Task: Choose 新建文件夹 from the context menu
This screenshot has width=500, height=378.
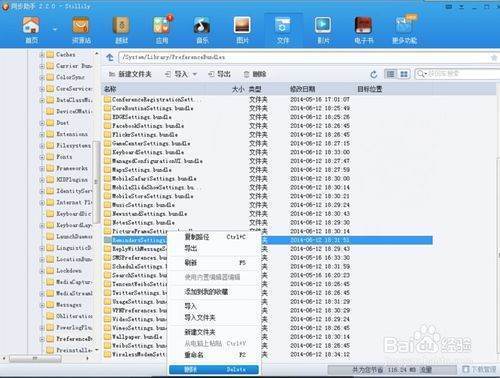Action: tap(214, 332)
